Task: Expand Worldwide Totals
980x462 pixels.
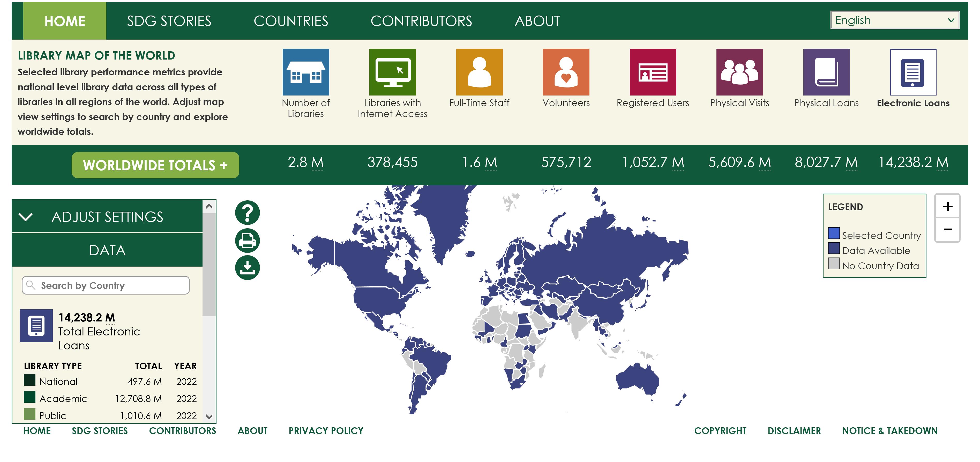Action: tap(155, 165)
